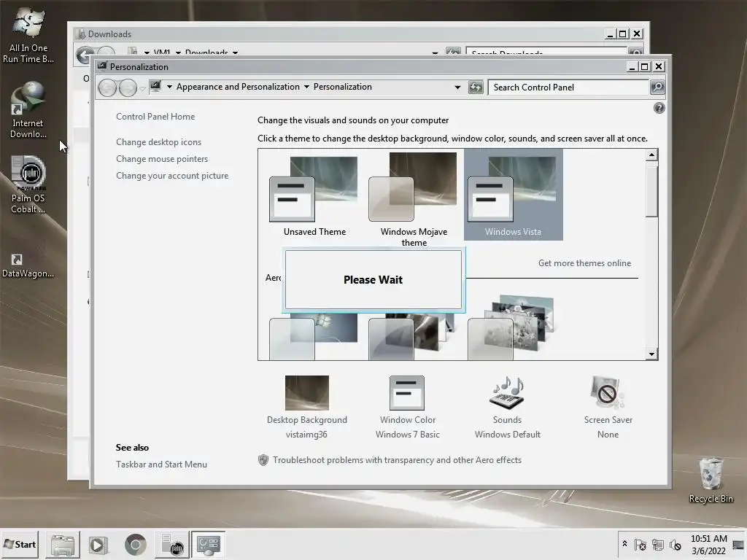Open the Desktop Background settings icon
This screenshot has height=560, width=747.
pos(307,393)
